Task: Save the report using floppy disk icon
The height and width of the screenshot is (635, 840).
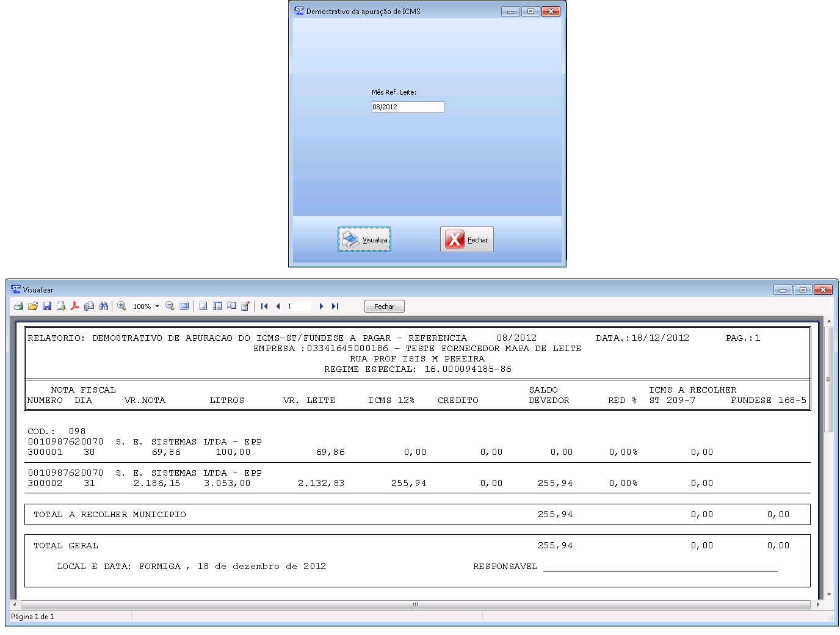Action: coord(47,306)
